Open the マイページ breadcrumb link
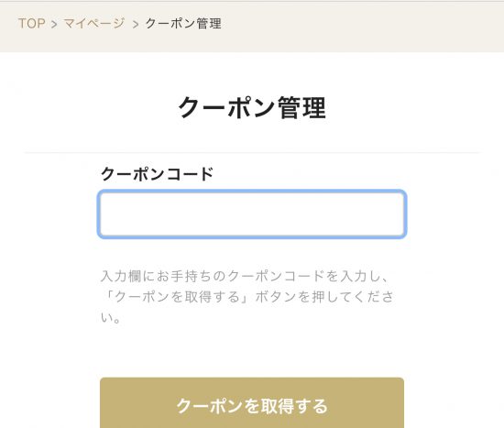This screenshot has height=428, width=504. coord(93,24)
